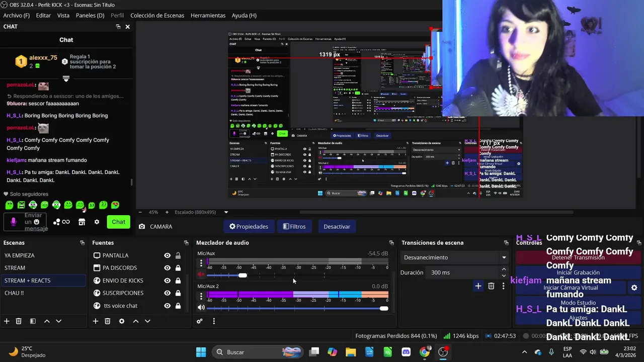Image resolution: width=644 pixels, height=362 pixels.
Task: Move selected source up
Action: point(135,321)
